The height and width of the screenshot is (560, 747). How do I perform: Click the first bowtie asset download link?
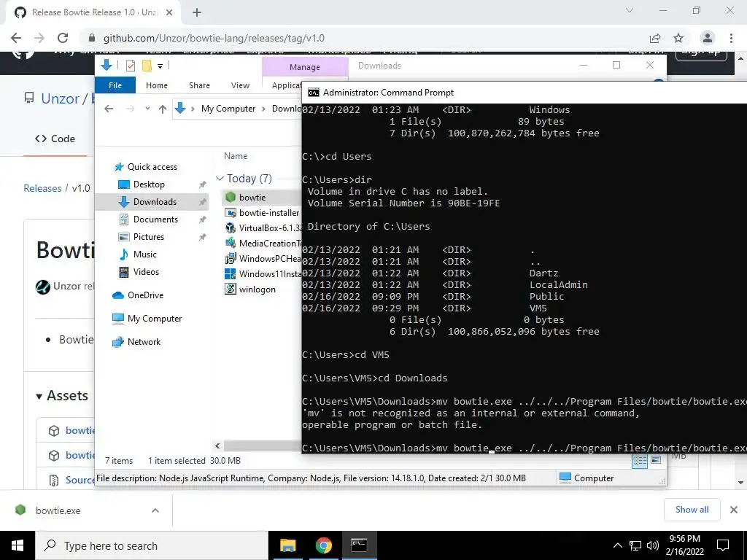click(80, 430)
